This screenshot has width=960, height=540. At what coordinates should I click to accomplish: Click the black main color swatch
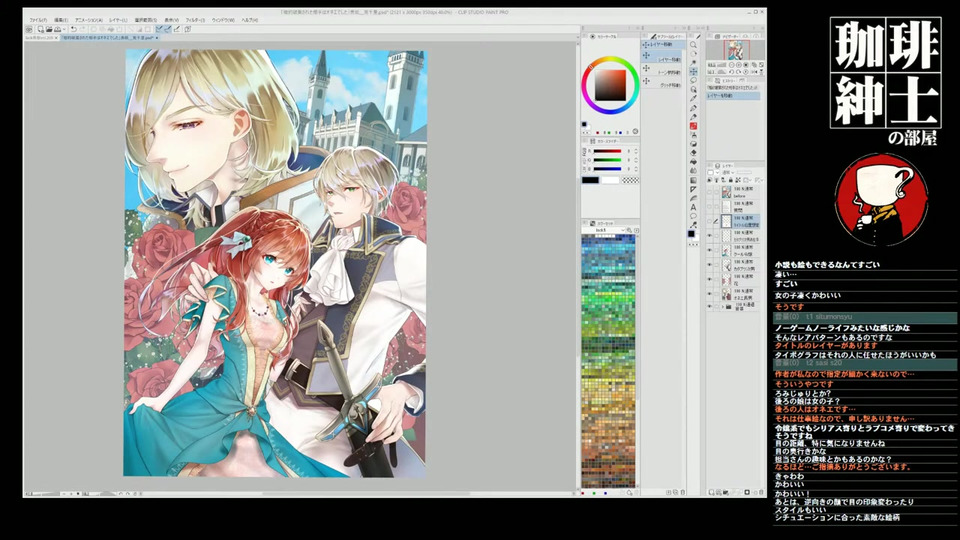click(x=590, y=180)
